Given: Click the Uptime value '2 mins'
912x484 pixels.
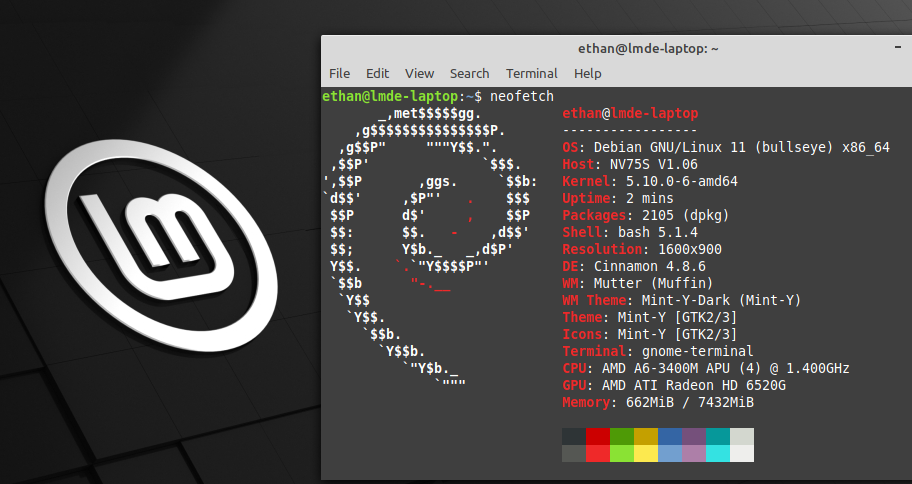Looking at the screenshot, I should (650, 198).
